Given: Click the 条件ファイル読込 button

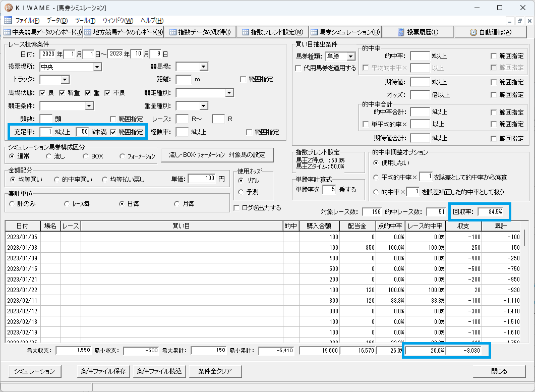Looking at the screenshot, I should pos(159,371).
